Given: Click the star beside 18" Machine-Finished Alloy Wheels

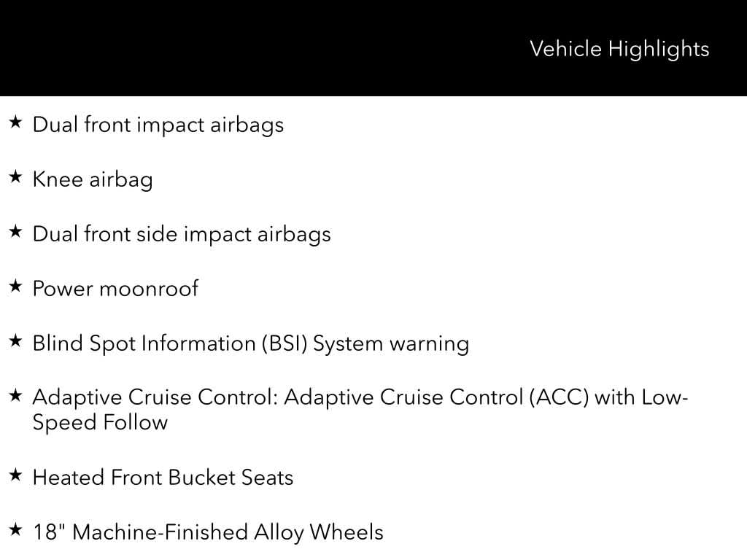Looking at the screenshot, I should tap(15, 531).
